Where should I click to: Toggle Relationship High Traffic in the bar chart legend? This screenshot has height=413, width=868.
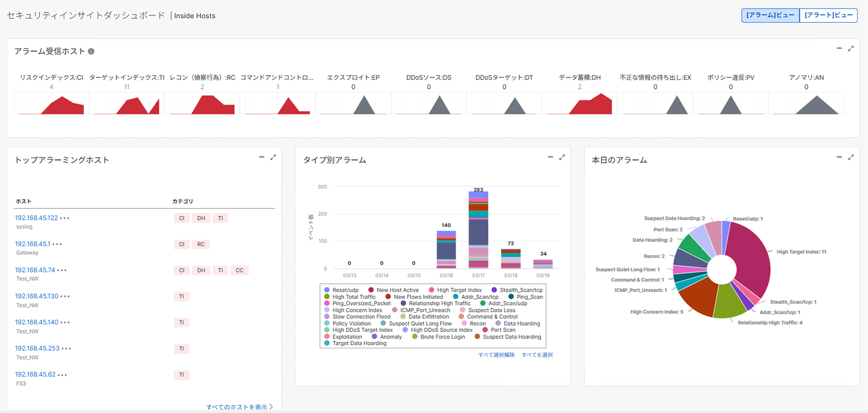(x=436, y=304)
